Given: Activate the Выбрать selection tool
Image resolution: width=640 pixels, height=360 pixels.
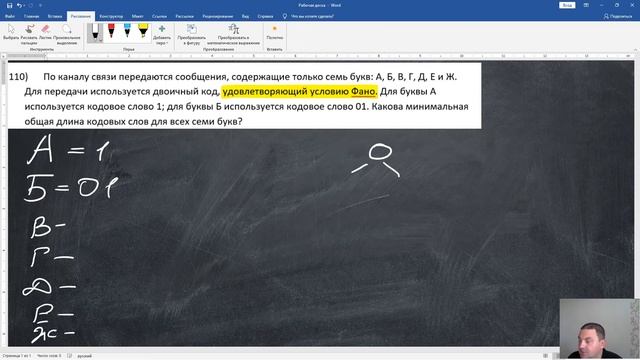Looking at the screenshot, I should 11,33.
